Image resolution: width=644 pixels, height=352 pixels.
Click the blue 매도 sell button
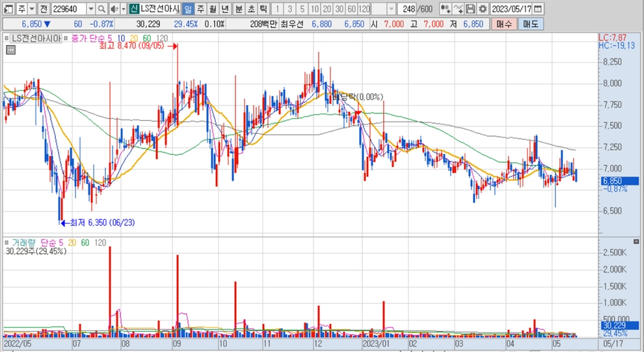(531, 23)
